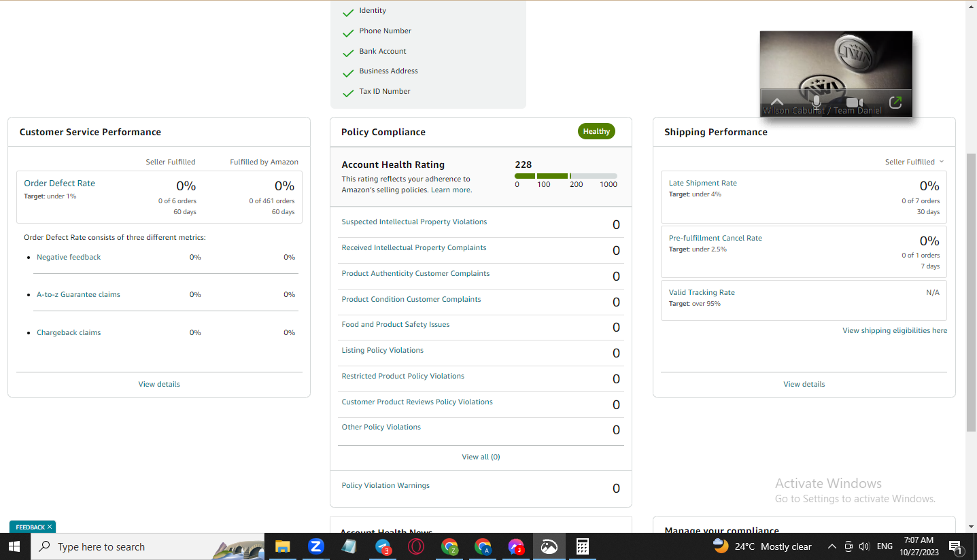The width and height of the screenshot is (977, 560).
Task: Close the Feedback tab
Action: pos(50,527)
